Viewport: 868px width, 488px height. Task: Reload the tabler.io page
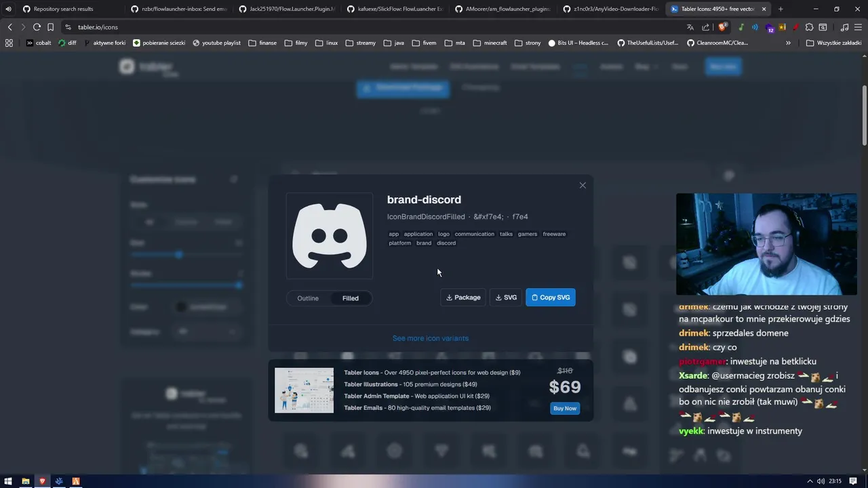pos(37,27)
